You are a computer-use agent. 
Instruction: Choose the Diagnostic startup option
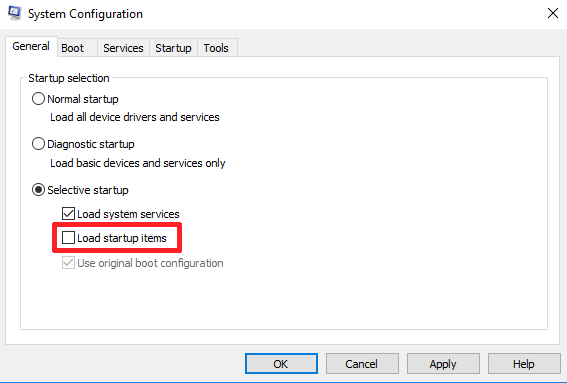[38, 144]
